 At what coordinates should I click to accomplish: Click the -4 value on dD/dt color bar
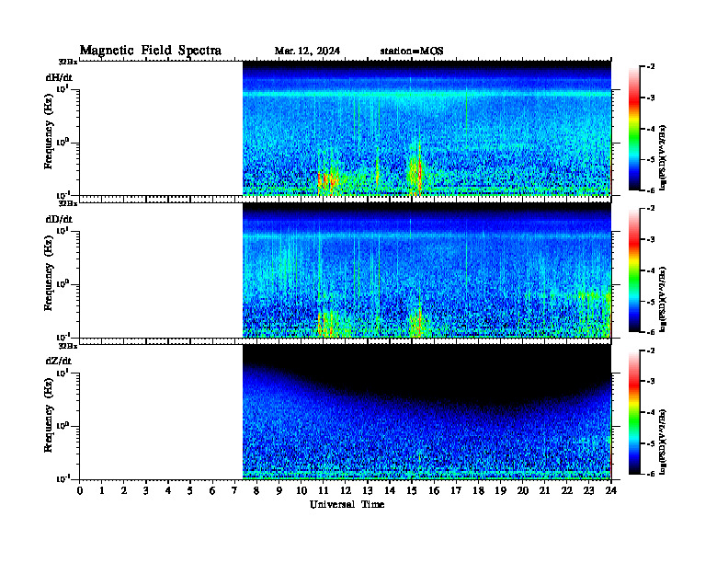pos(651,270)
